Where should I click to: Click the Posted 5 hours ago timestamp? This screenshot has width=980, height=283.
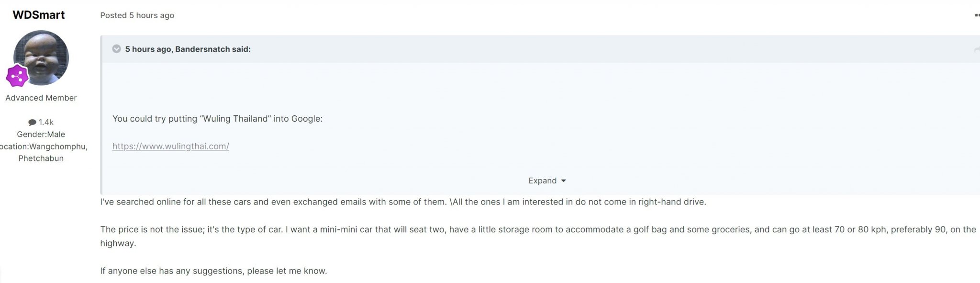tap(137, 15)
